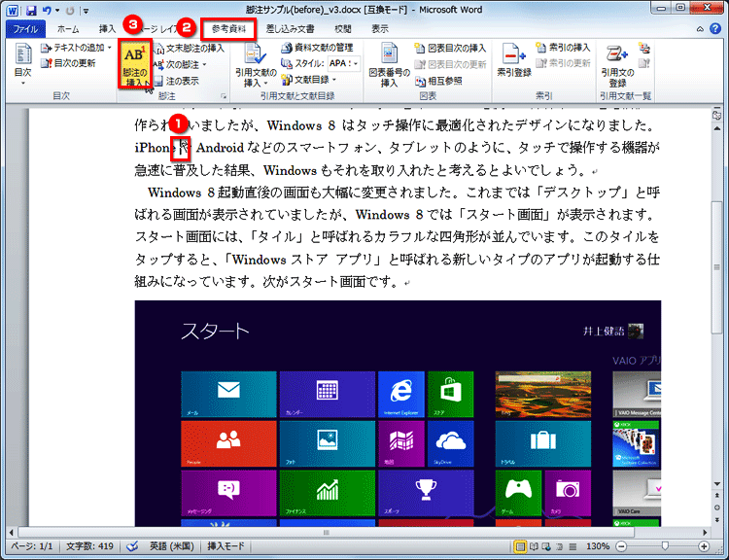The image size is (729, 560).
Task: Click the 130% zoom level button
Action: [599, 546]
